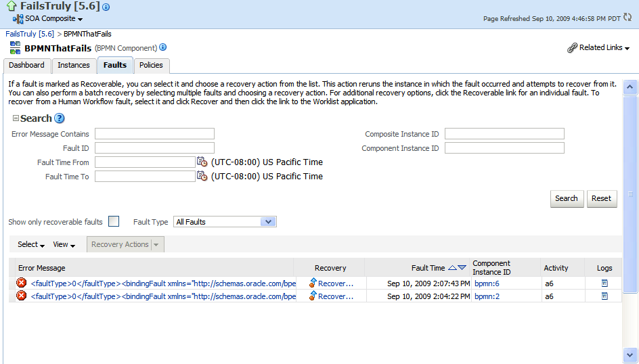Click the SOA Composite icon
The height and width of the screenshot is (364, 639).
(18, 19)
